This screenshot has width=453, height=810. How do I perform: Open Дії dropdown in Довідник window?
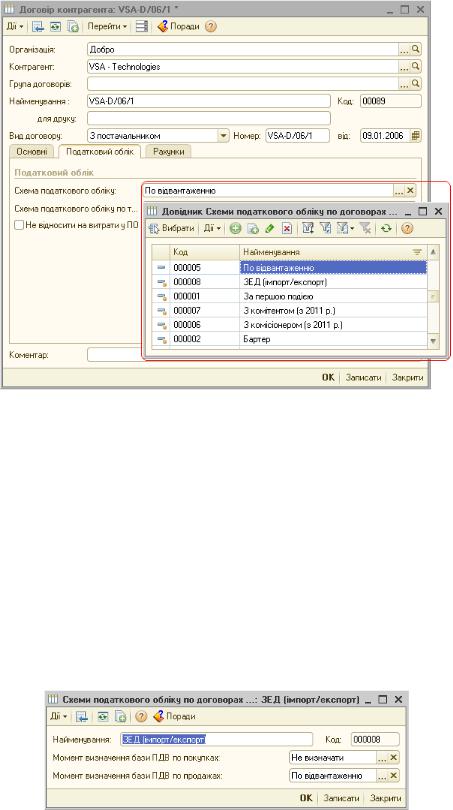tap(212, 228)
